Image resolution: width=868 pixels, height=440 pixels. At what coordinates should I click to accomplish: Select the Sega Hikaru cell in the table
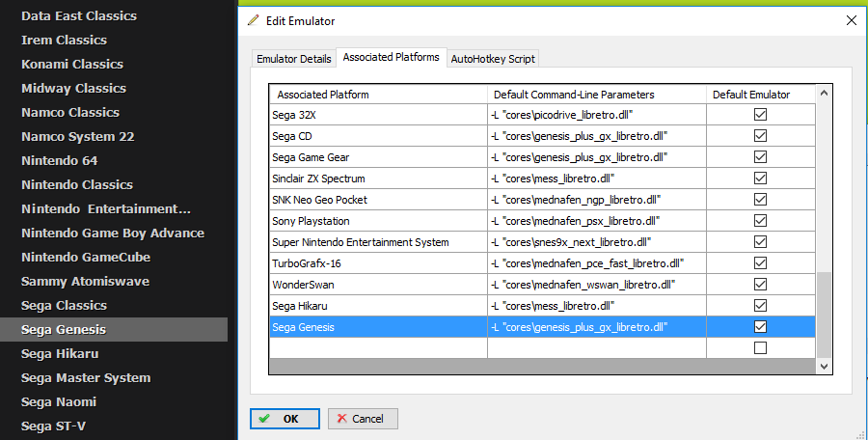pos(378,306)
